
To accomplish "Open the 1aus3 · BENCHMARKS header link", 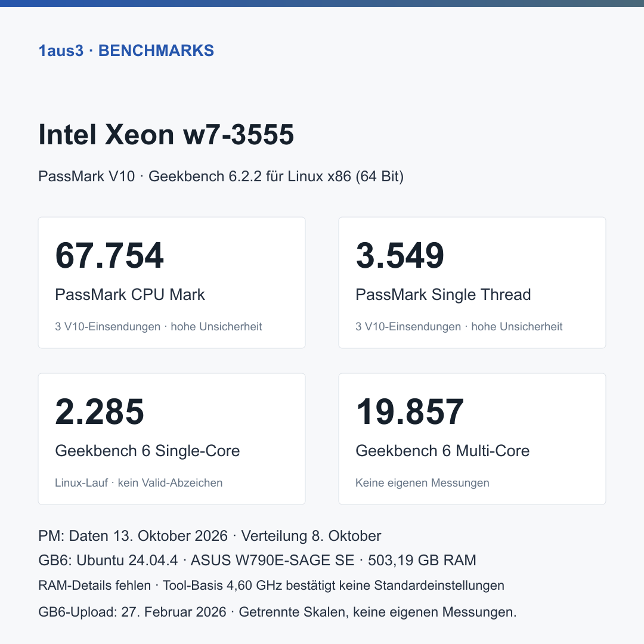I will coord(126,51).
